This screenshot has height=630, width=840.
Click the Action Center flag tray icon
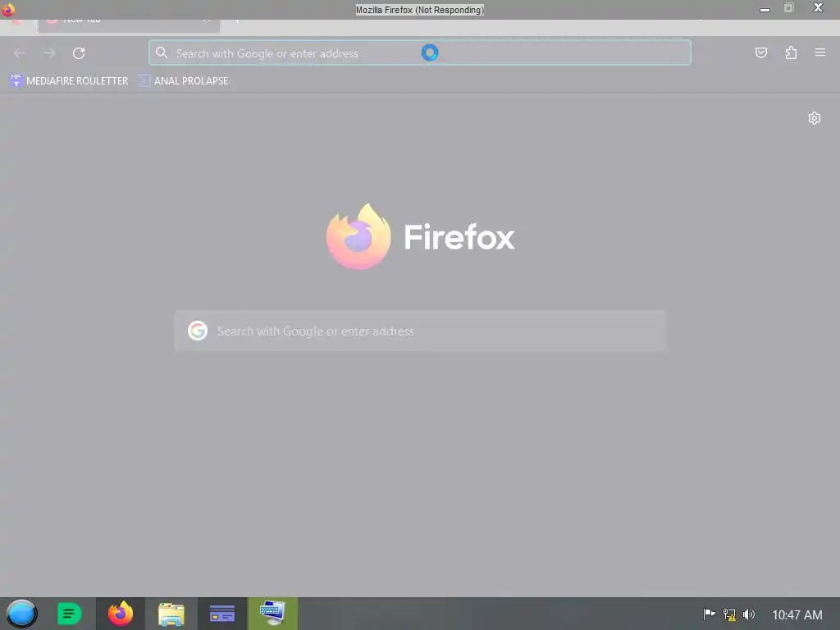tap(709, 614)
